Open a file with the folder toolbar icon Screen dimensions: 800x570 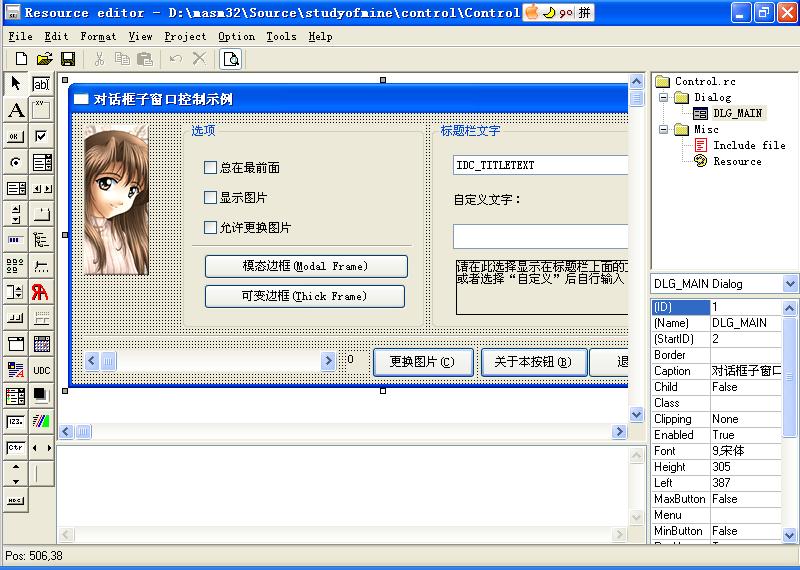click(x=45, y=59)
